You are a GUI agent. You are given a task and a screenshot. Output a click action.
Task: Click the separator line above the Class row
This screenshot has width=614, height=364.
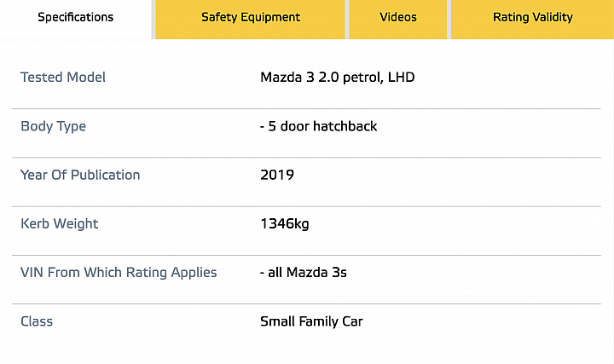307,303
